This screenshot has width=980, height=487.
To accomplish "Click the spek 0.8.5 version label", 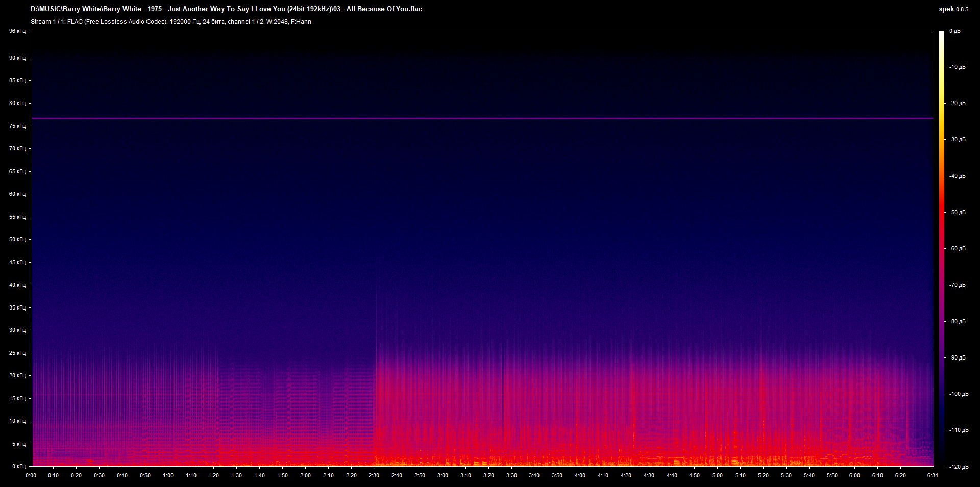I will pyautogui.click(x=953, y=9).
